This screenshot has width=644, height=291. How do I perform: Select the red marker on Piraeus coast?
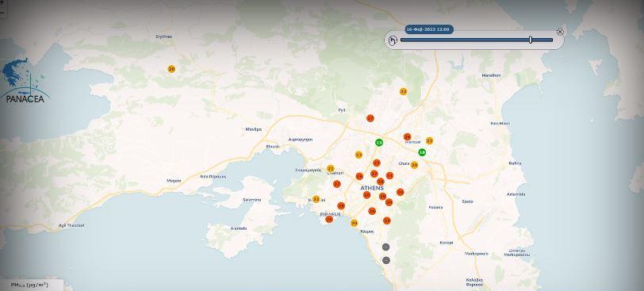coord(329,219)
